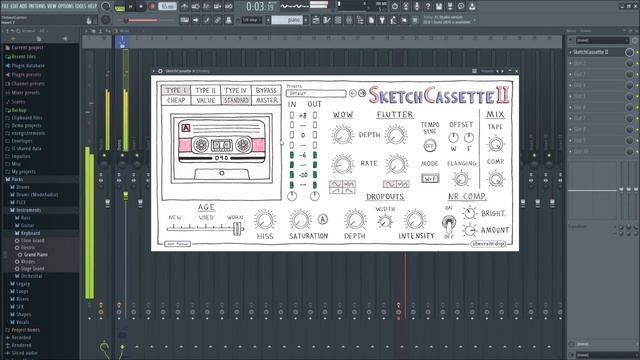Click the Flanging knob
The height and width of the screenshot is (360, 640).
[x=461, y=179]
